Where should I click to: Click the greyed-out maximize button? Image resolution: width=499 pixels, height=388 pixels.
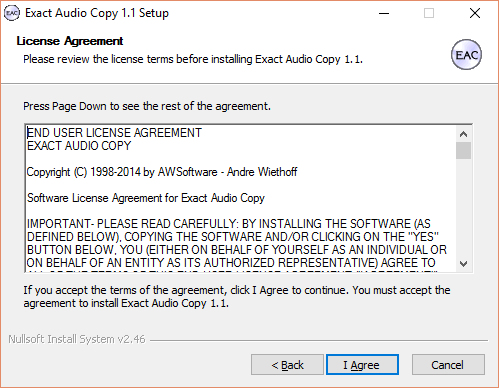point(429,14)
